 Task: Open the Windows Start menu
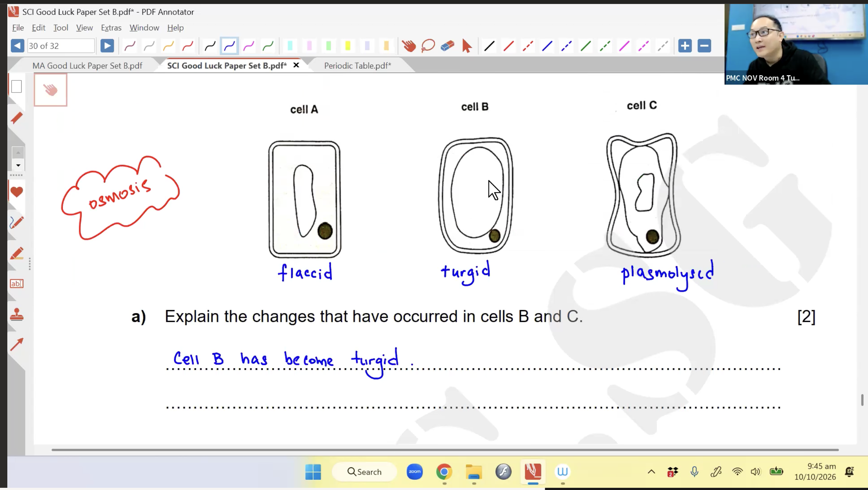[x=313, y=472]
